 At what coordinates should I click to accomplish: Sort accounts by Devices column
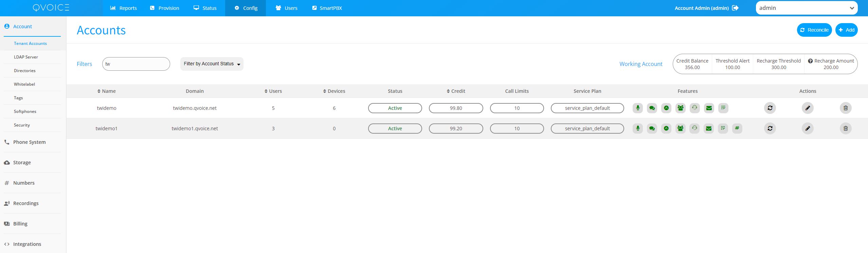pos(334,91)
